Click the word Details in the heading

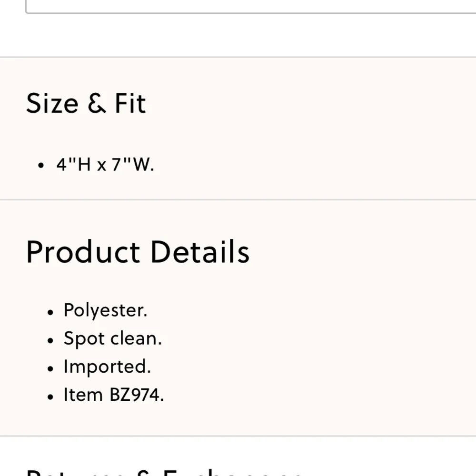tap(200, 252)
